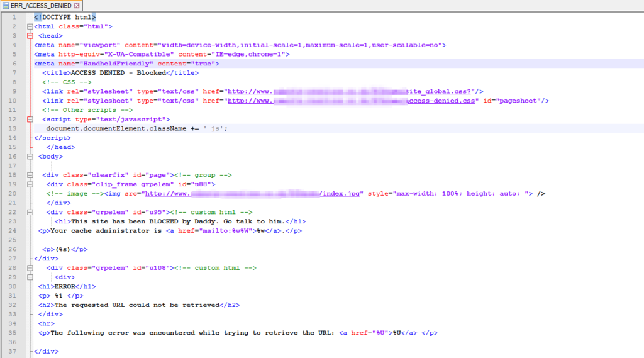Click the %i paragraph on line 31
The height and width of the screenshot is (358, 644).
(61, 296)
